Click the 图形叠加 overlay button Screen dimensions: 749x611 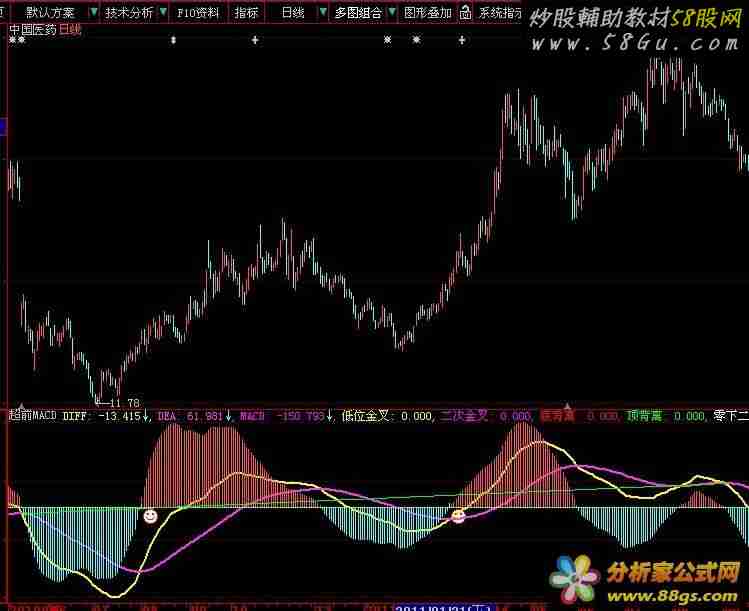point(428,13)
